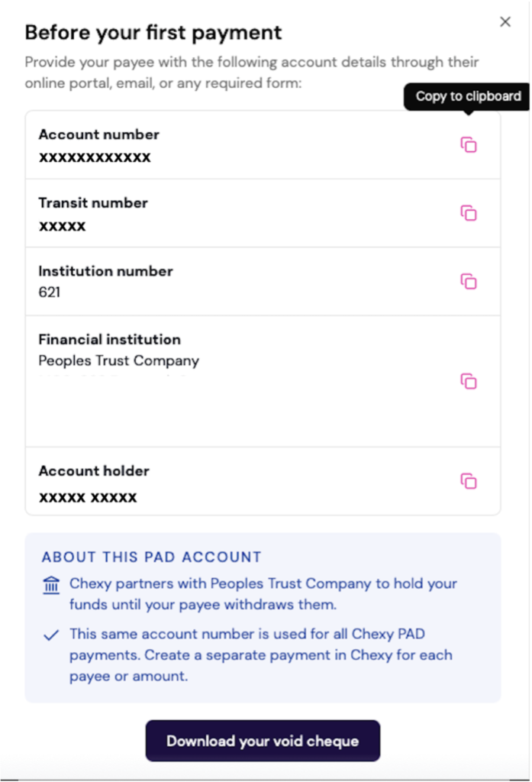Copy the institution number to clipboard
Image resolution: width=532 pixels, height=782 pixels.
pyautogui.click(x=469, y=282)
